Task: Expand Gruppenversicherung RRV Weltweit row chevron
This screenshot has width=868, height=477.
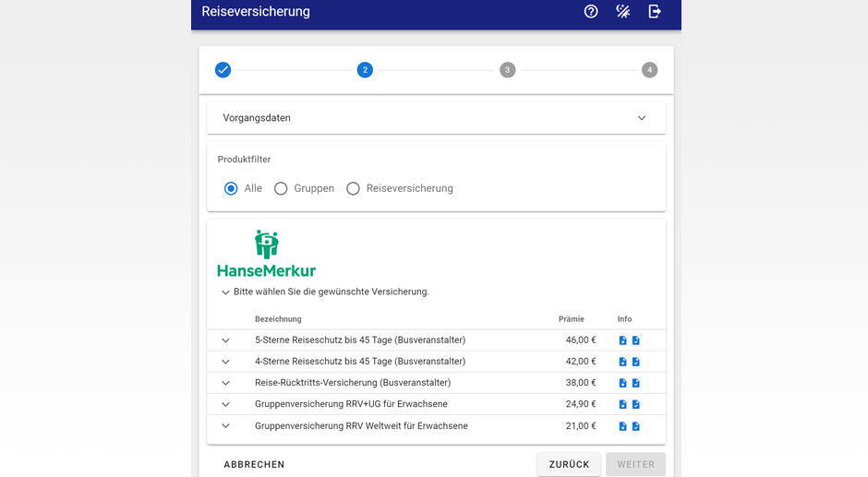Action: click(225, 426)
